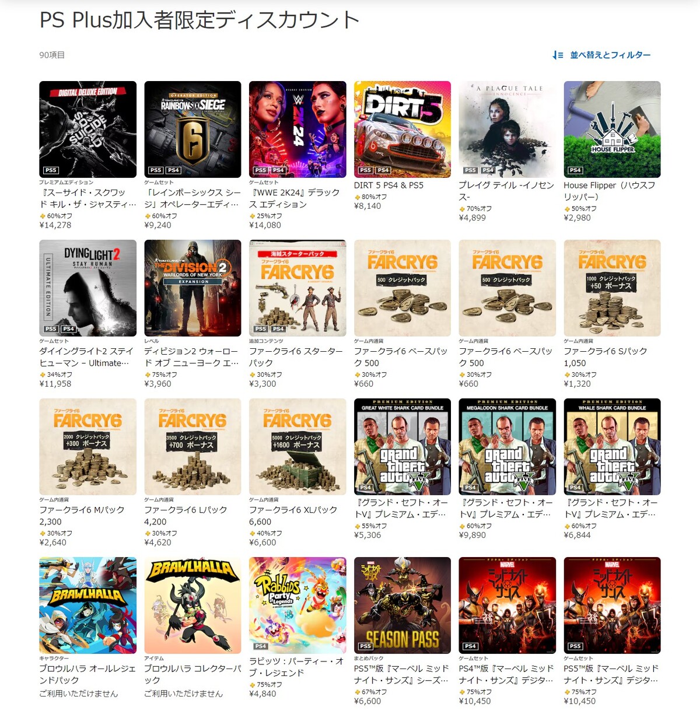The height and width of the screenshot is (728, 700).
Task: Click the Division 2 Warlords of New York cover
Action: pos(192,288)
